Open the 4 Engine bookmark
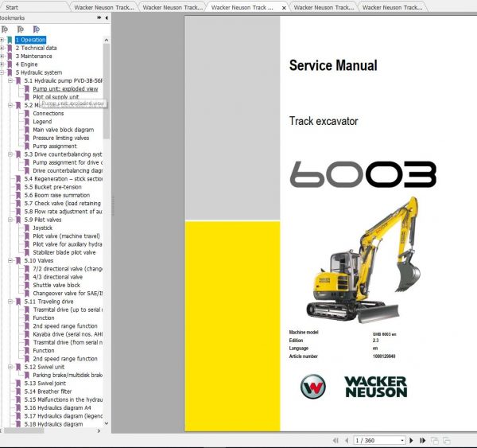The height and width of the screenshot is (448, 477). (x=26, y=64)
